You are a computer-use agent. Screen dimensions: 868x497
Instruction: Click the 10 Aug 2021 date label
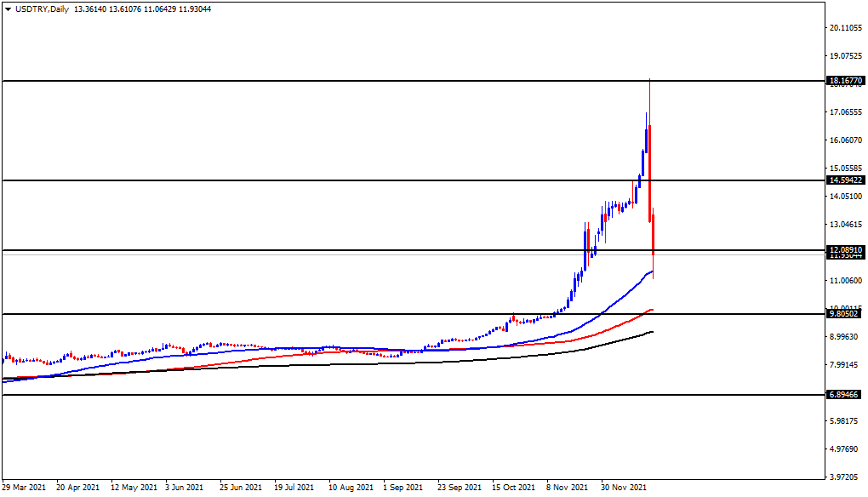point(351,488)
